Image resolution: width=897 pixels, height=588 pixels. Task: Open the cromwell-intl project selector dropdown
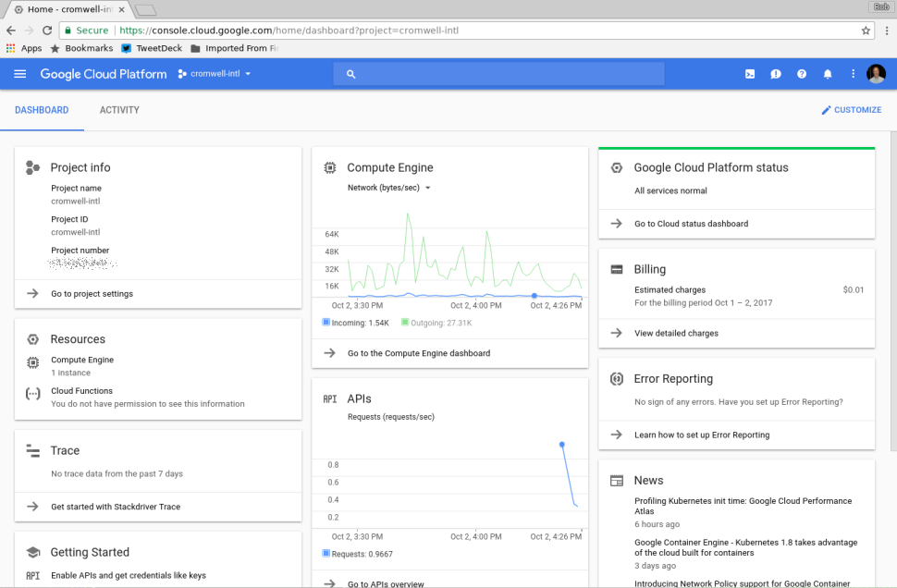pyautogui.click(x=214, y=74)
